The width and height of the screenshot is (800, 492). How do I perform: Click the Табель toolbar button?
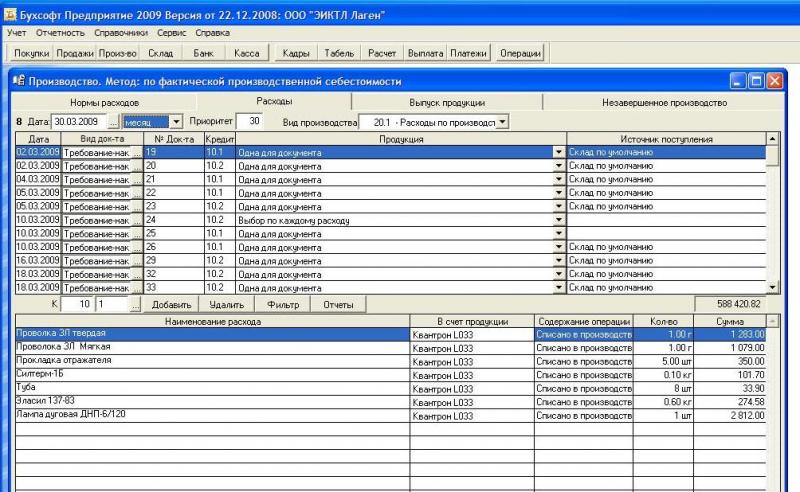coord(340,53)
